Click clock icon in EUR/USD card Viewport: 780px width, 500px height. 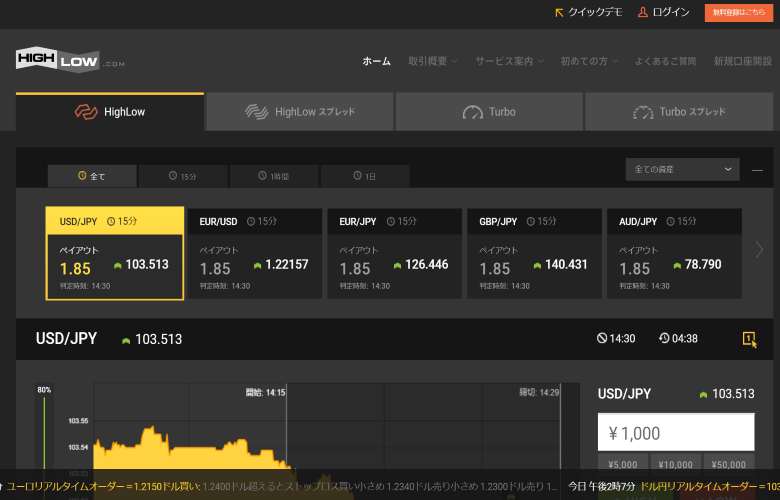(251, 221)
